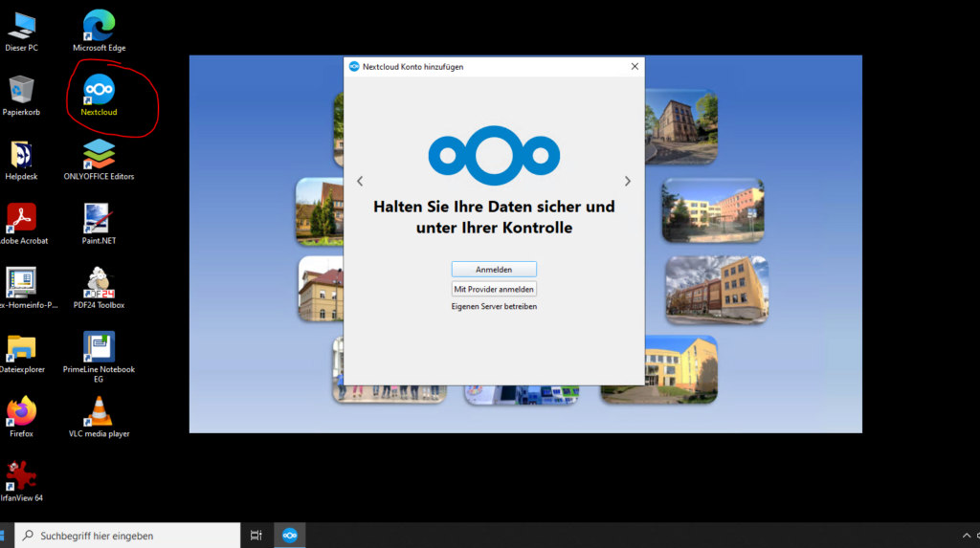Select the IrfanView 64 desktop icon
The width and height of the screenshot is (980, 548).
(21, 482)
